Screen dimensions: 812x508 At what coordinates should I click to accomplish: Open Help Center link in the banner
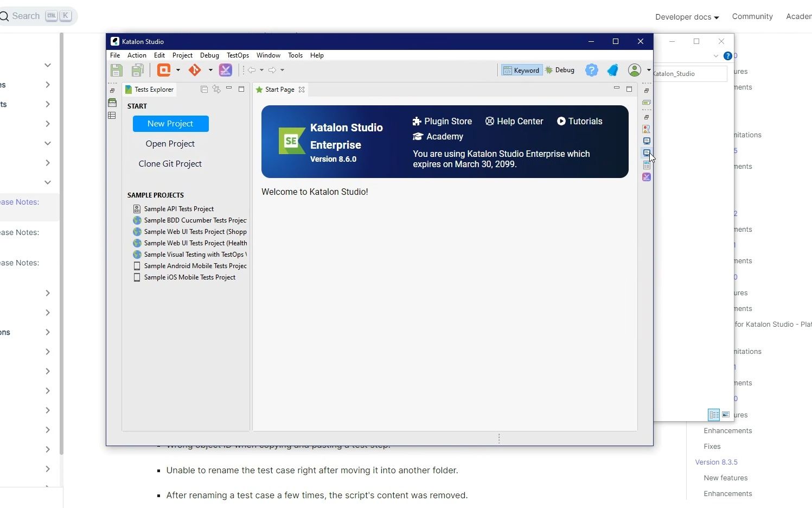coord(514,122)
